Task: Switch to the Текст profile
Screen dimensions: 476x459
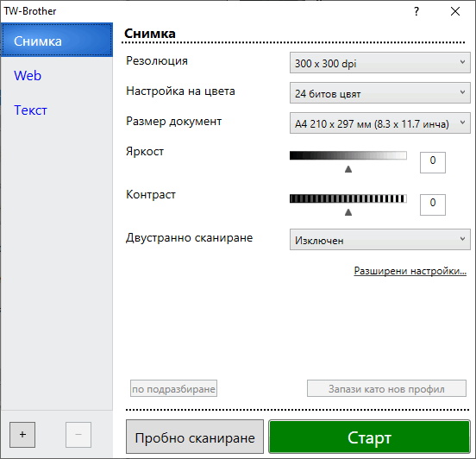Action: coord(30,110)
